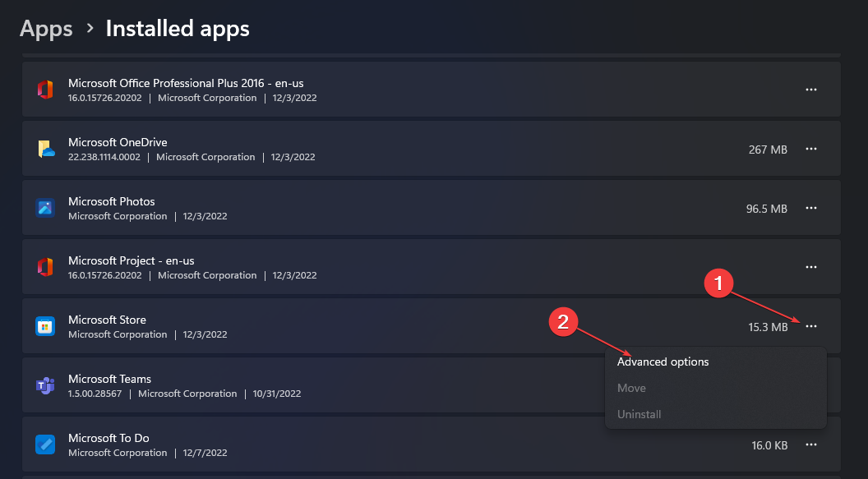Click the Microsoft Project app icon

(45, 267)
